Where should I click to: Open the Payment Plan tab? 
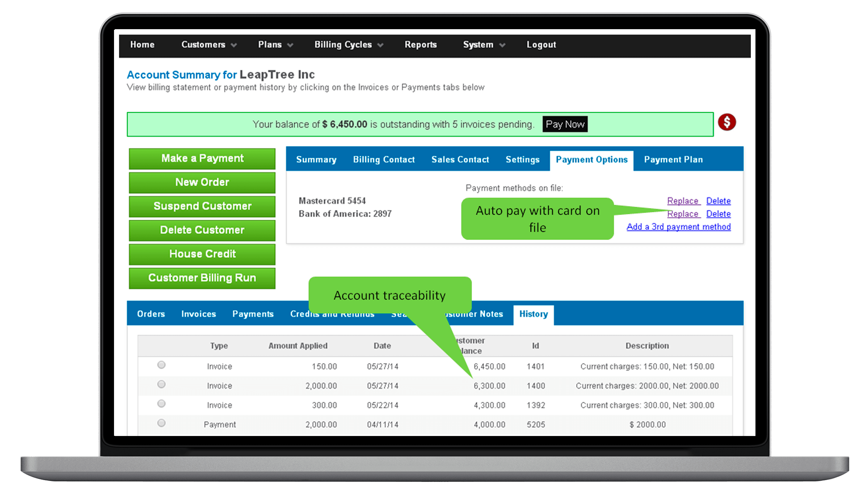click(x=673, y=159)
